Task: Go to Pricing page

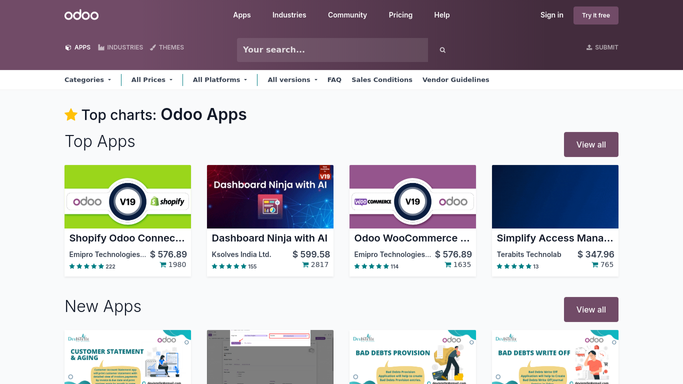Action: click(400, 15)
